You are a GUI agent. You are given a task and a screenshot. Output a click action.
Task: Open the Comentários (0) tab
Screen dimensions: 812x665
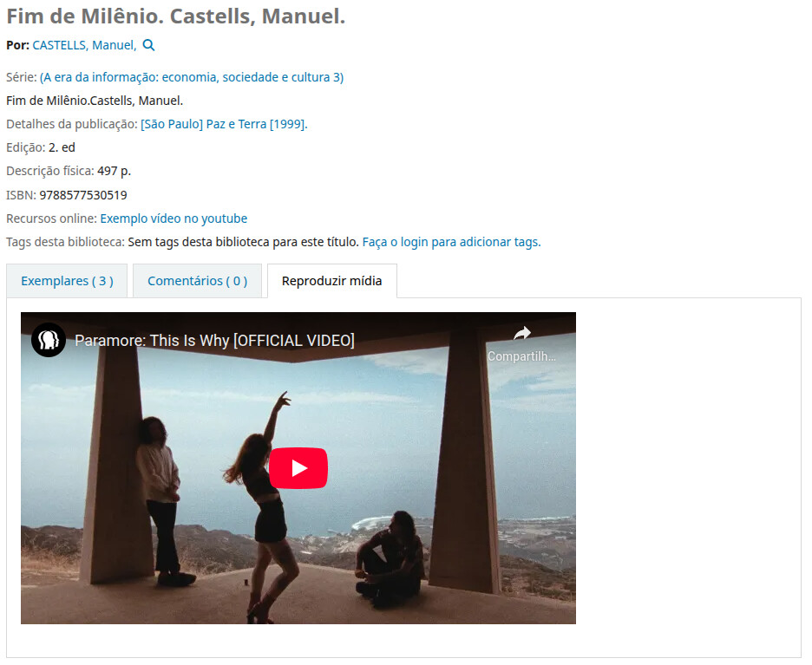click(197, 281)
